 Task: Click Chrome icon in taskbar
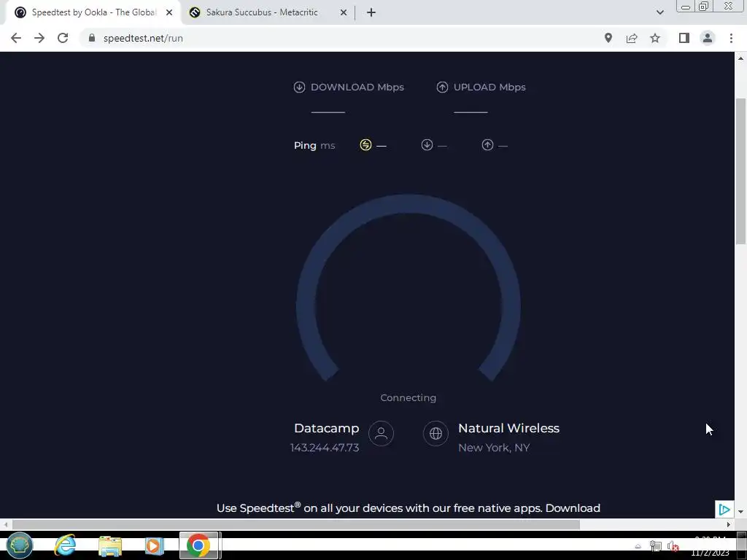tap(198, 545)
